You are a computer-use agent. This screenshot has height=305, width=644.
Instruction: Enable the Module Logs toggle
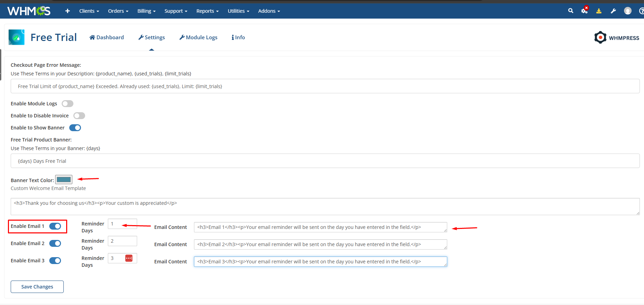68,104
